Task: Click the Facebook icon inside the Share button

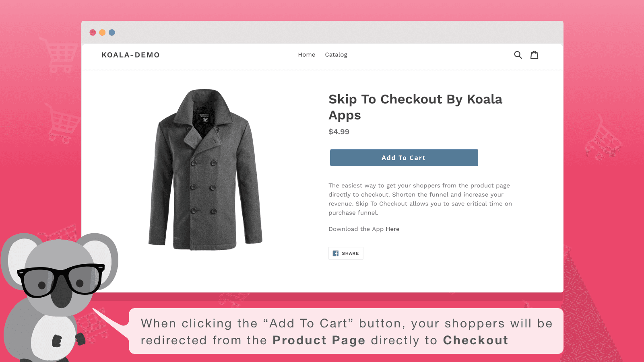Action: pyautogui.click(x=336, y=253)
